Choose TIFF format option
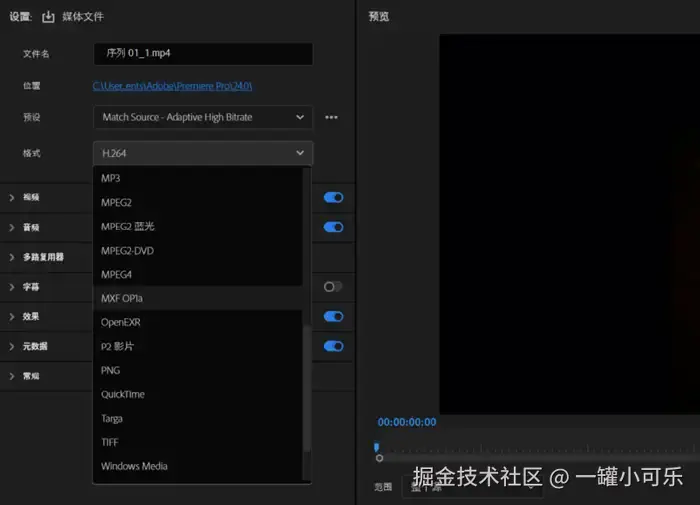This screenshot has height=505, width=700. (x=198, y=442)
